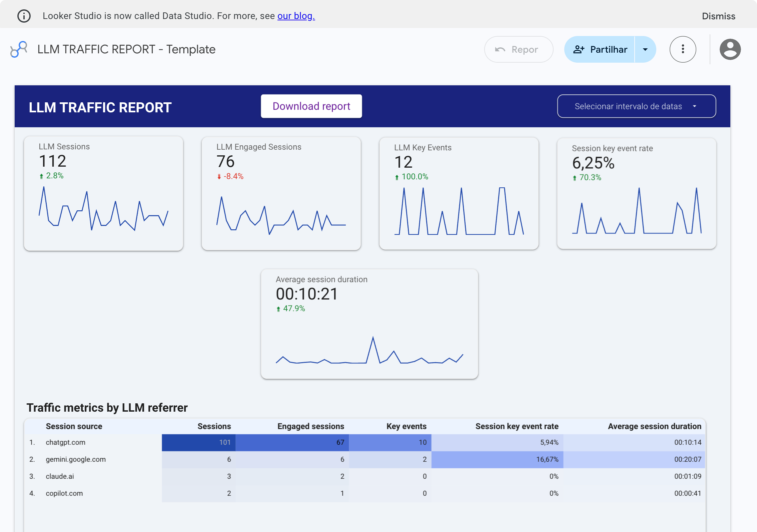Open the Selecionar intervalo de datas selector
This screenshot has width=757, height=532.
[x=628, y=106]
